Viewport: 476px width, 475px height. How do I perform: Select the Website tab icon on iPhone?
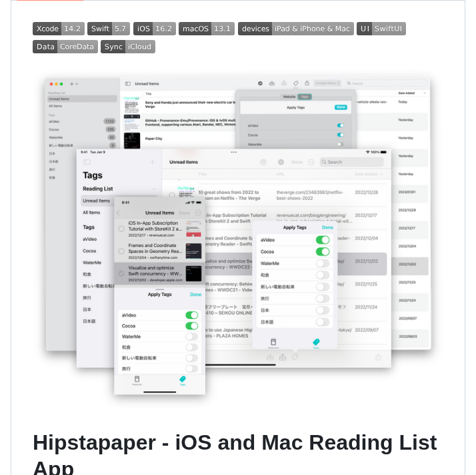coord(137,380)
